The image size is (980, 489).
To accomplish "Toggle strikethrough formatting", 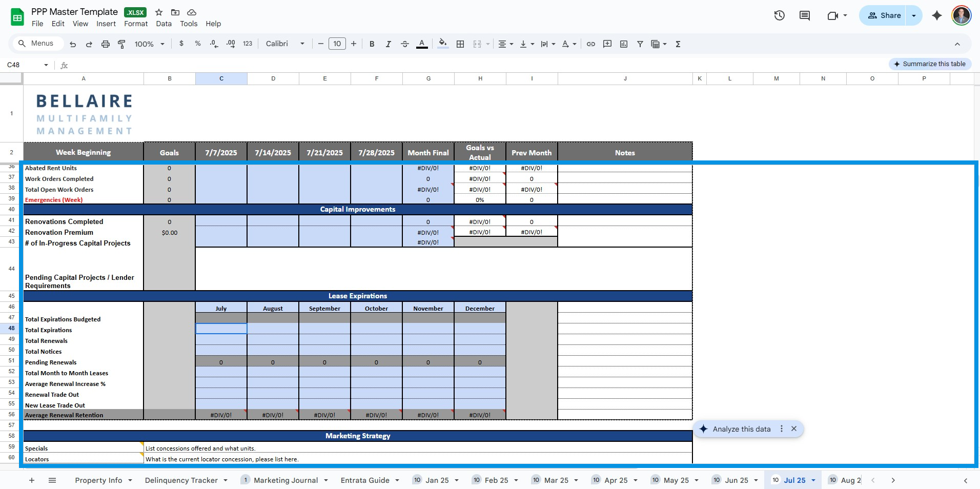I will (405, 44).
